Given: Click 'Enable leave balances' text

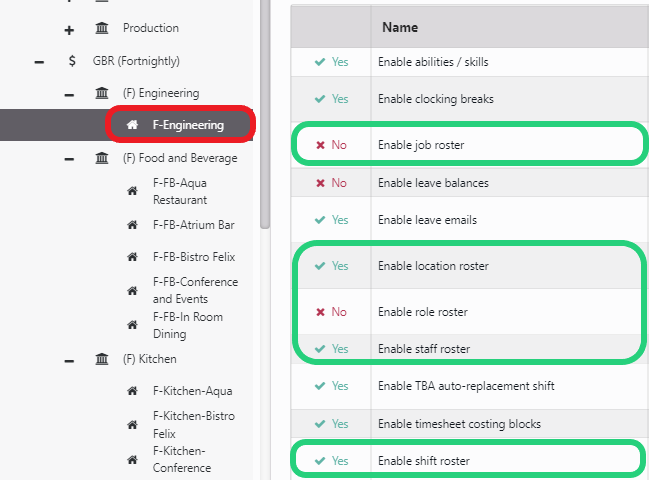Looking at the screenshot, I should click(433, 183).
